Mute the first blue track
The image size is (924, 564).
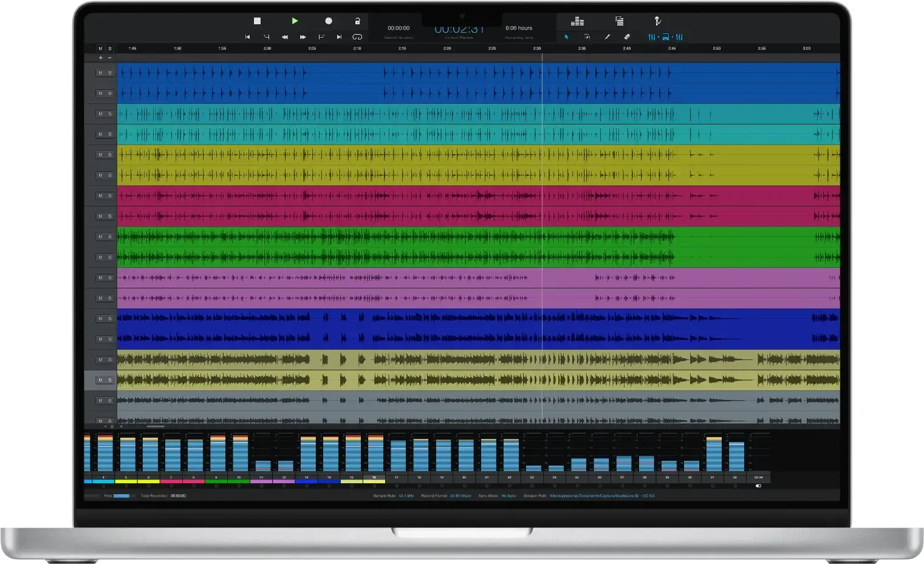click(100, 73)
